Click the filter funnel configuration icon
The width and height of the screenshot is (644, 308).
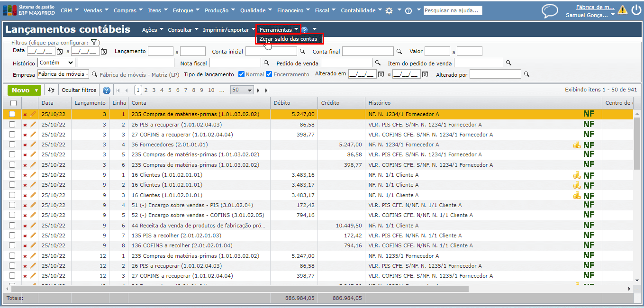click(x=94, y=43)
